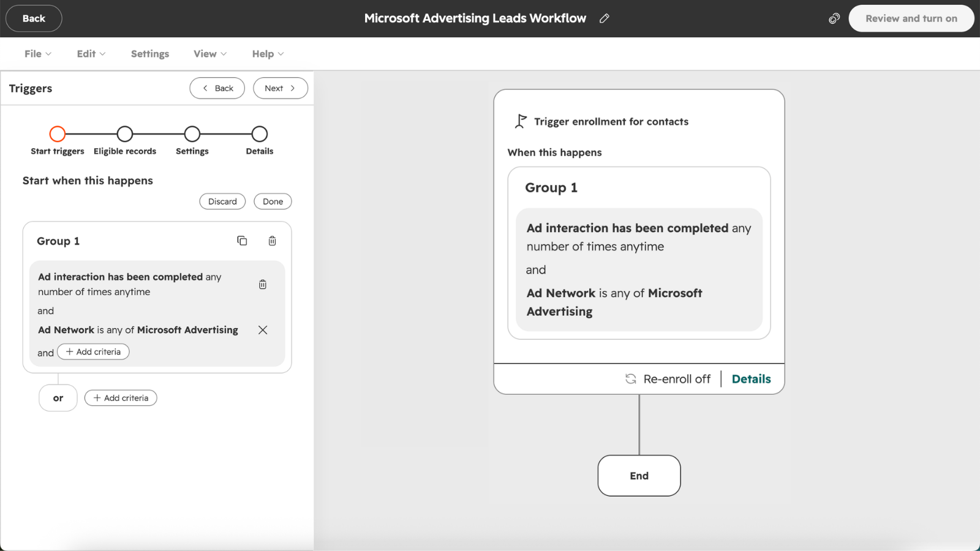Screen dimensions: 980x551
Task: Click the Microsoft Advertising Leads Workflow title
Action: [x=475, y=18]
